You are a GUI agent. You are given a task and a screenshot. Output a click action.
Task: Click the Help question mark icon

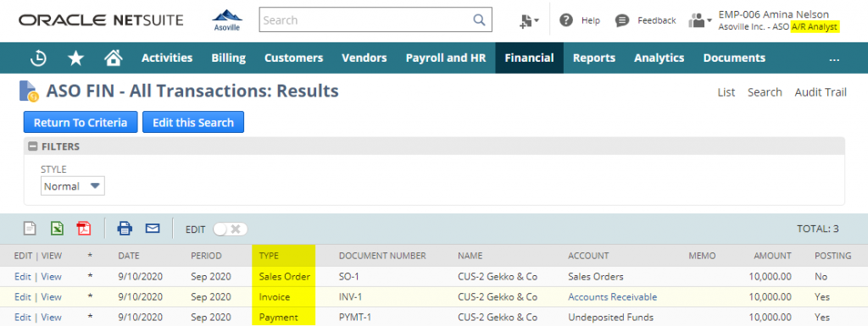tap(565, 20)
